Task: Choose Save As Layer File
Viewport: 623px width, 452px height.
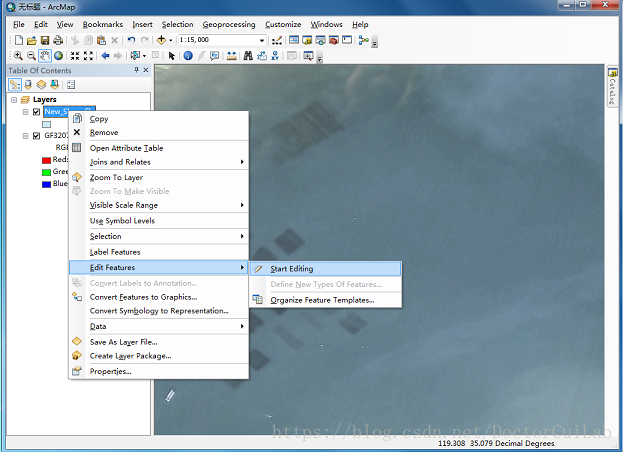Action: click(159, 342)
